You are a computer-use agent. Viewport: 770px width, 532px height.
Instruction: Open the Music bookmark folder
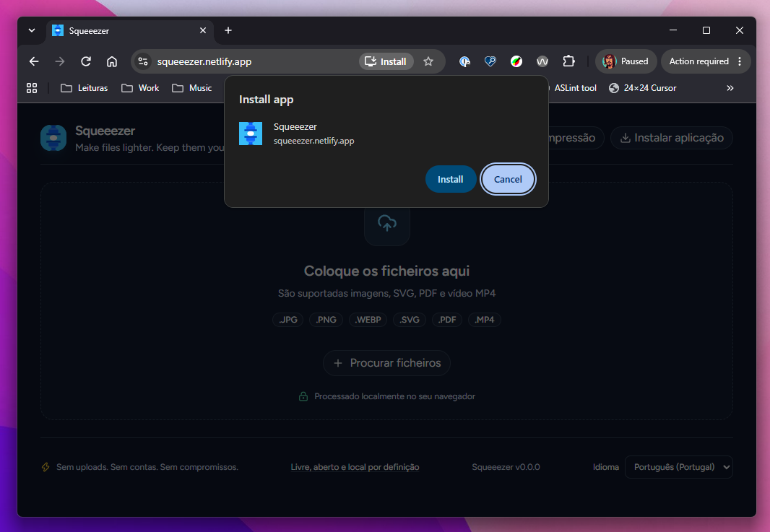[192, 88]
